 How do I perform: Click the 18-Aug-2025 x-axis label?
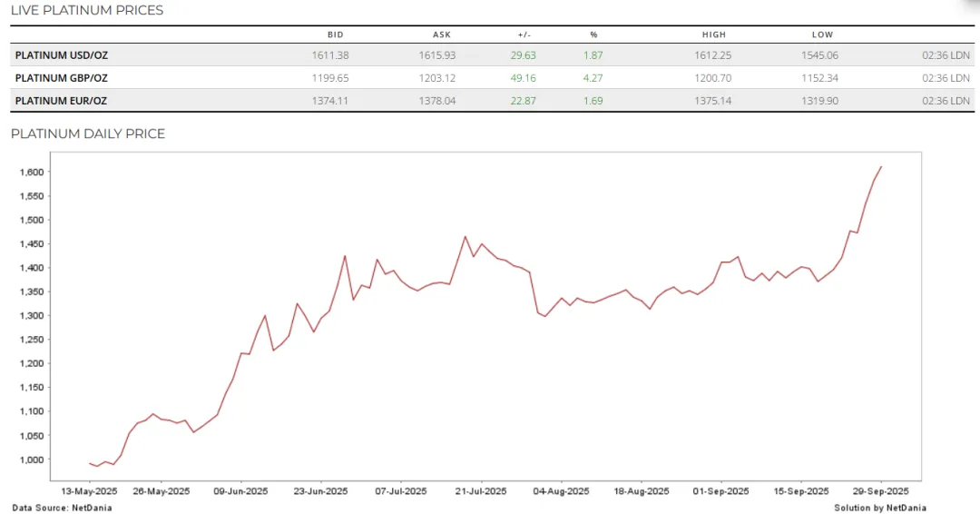[642, 491]
